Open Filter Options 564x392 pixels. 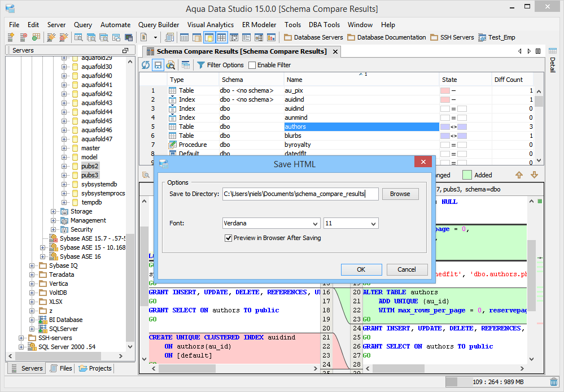tap(220, 65)
